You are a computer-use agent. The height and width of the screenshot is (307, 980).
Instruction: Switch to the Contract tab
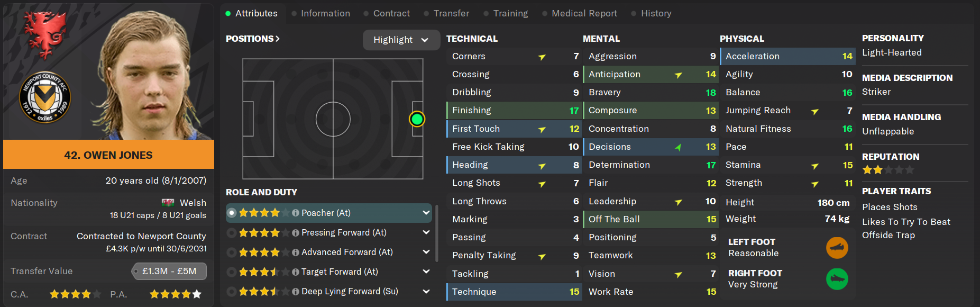pyautogui.click(x=391, y=13)
